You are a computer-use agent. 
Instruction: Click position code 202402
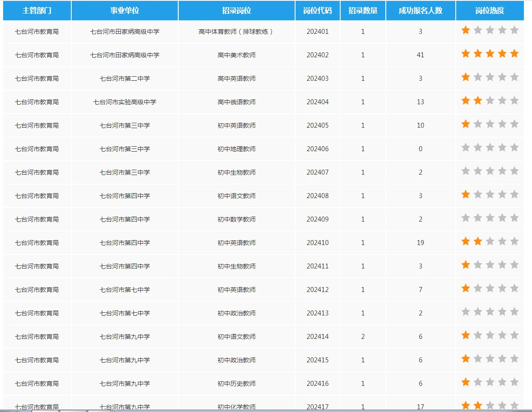point(318,55)
